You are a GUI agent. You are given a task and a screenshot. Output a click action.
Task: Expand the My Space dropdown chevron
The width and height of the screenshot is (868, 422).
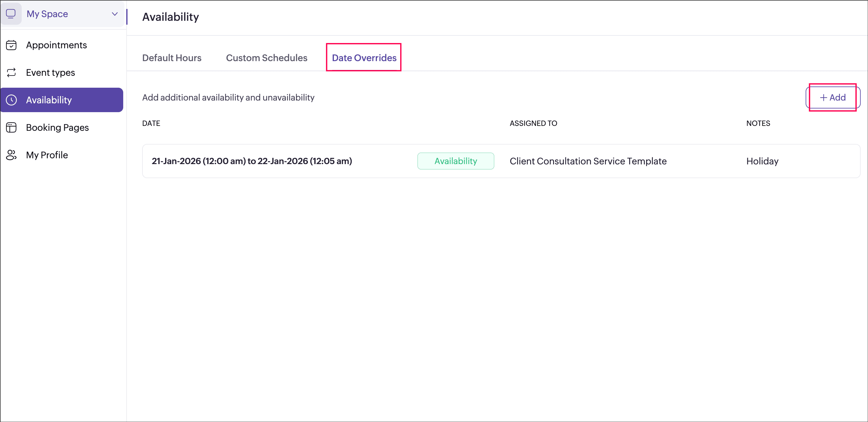[x=115, y=14]
